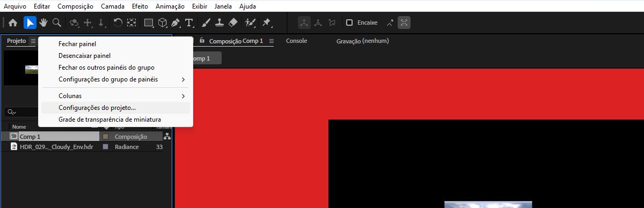
Task: Open the Animação menu
Action: point(170,6)
